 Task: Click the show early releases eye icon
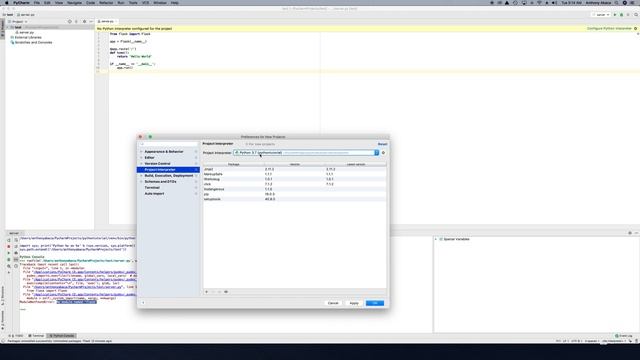coord(226,292)
